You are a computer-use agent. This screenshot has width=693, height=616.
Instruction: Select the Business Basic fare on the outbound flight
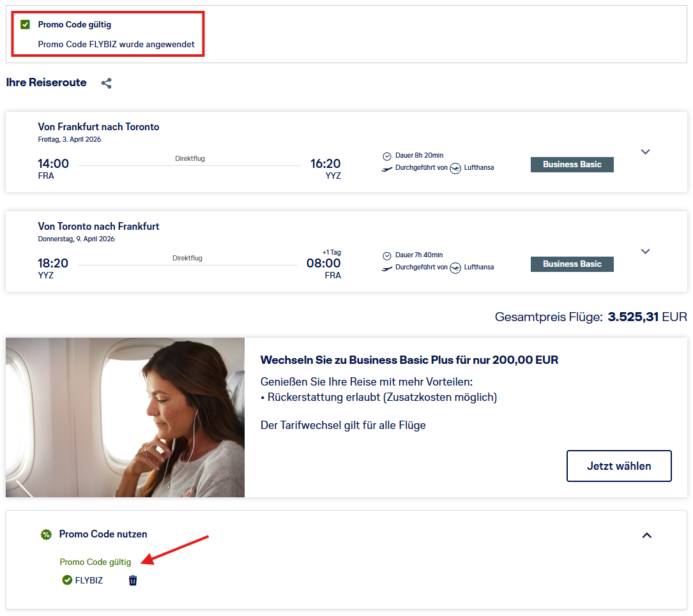tap(572, 164)
